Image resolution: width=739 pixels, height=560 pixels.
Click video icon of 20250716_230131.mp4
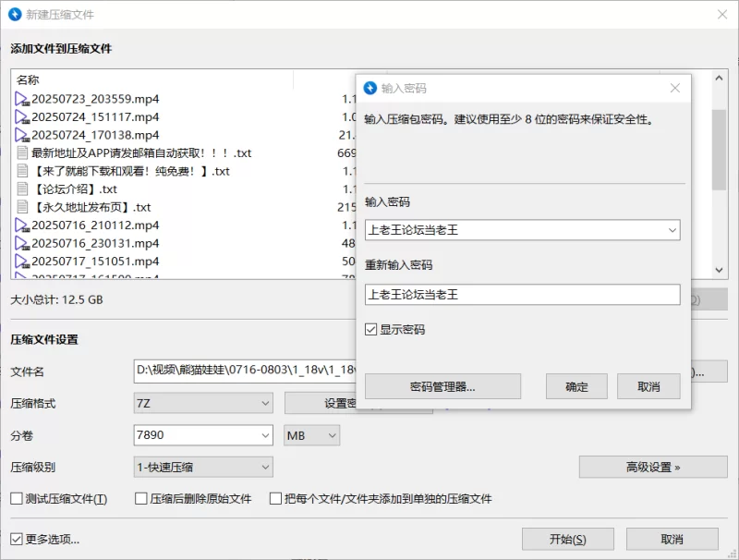coord(22,243)
